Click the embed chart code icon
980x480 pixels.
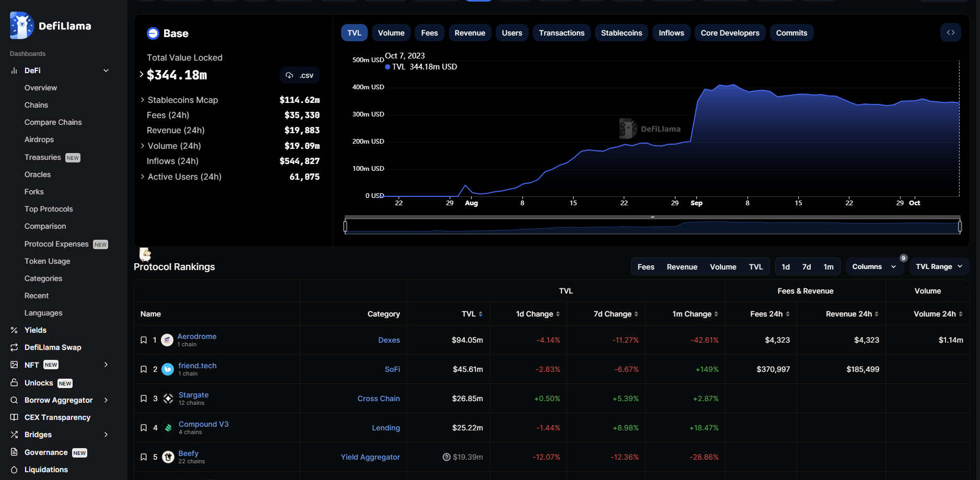pyautogui.click(x=951, y=32)
